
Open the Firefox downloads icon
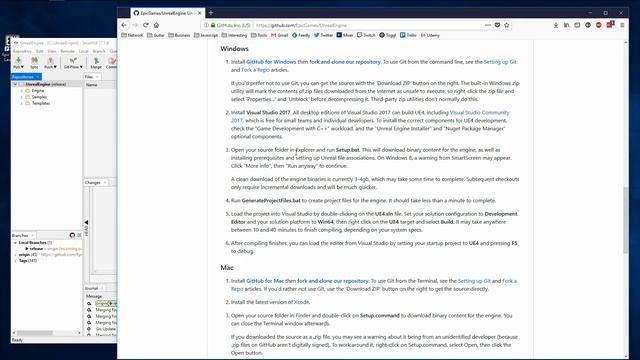click(x=556, y=25)
